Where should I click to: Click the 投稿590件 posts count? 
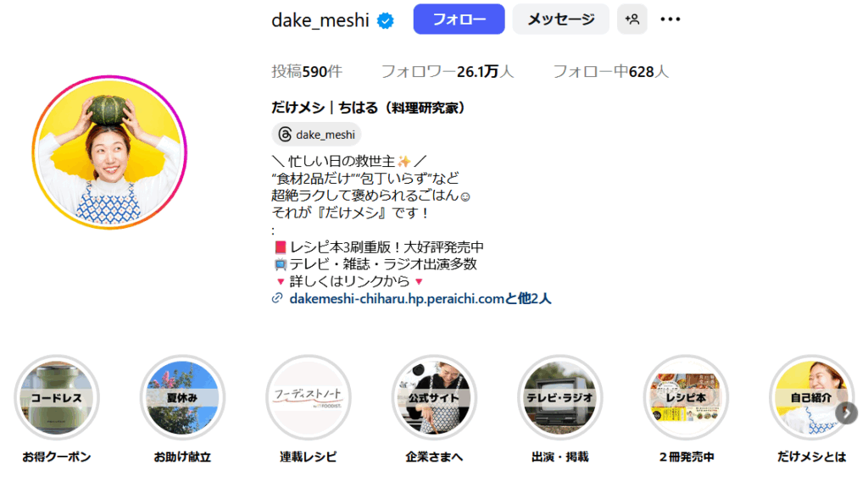[307, 72]
